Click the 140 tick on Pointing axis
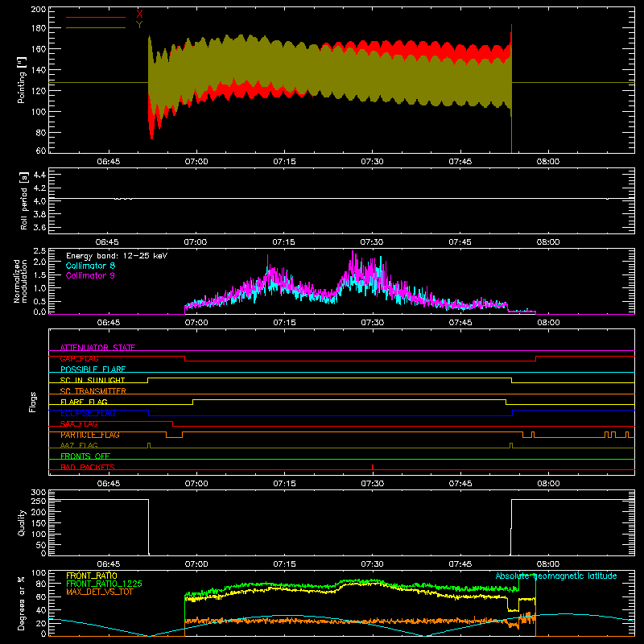 pyautogui.click(x=39, y=70)
